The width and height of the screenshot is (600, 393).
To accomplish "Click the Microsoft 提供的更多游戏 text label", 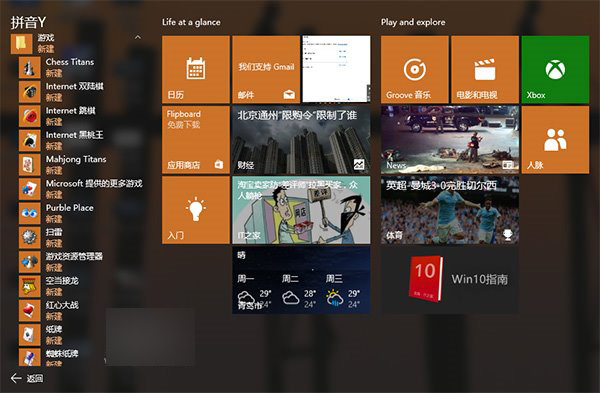I will pos(94,184).
